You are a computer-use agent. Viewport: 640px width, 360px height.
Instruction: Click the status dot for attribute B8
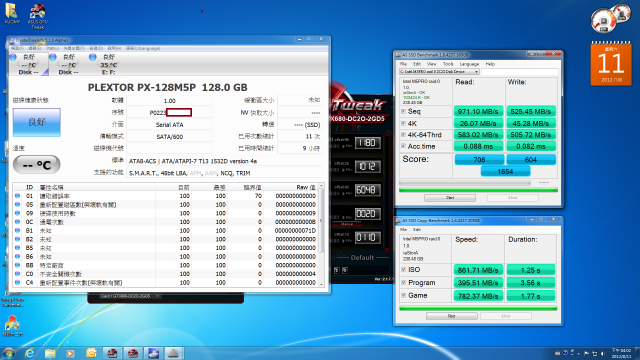[17, 265]
